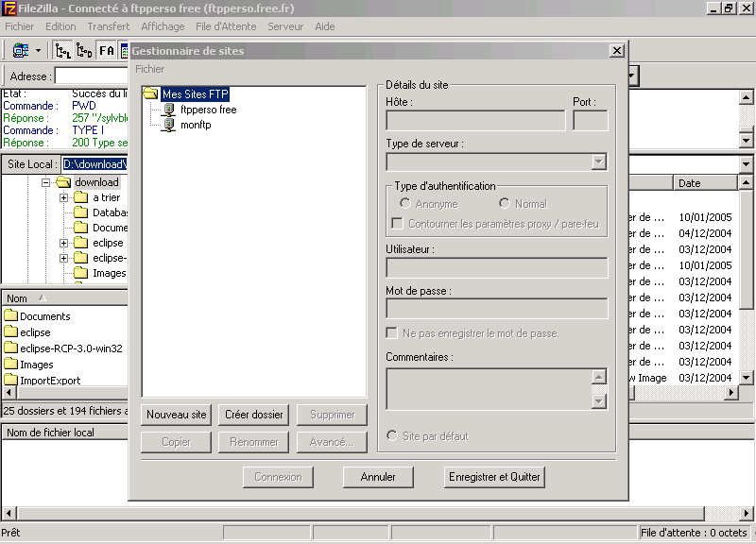Screen dimensions: 756x544
Task: Open the Affichage menu
Action: pyautogui.click(x=163, y=26)
